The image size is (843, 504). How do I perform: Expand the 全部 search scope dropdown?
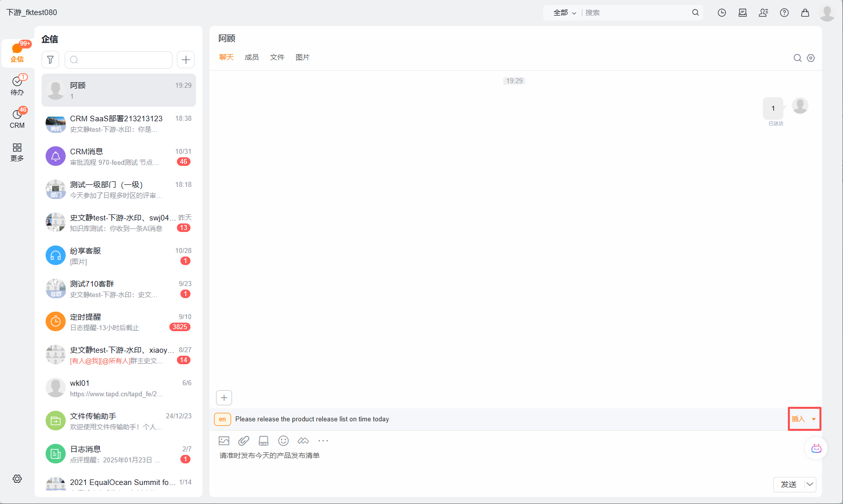564,13
